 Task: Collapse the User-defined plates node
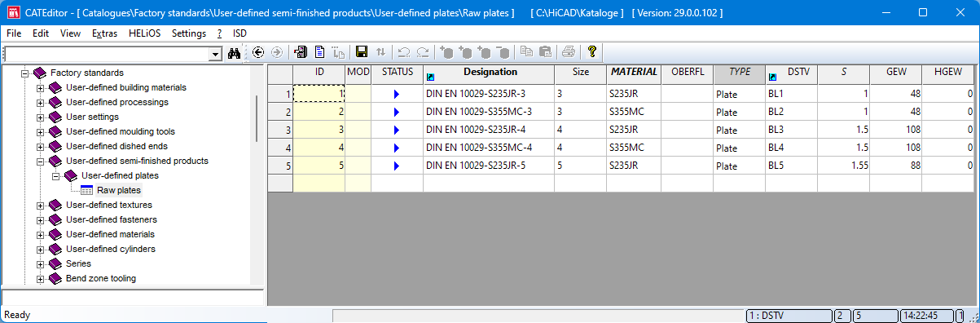[x=55, y=175]
